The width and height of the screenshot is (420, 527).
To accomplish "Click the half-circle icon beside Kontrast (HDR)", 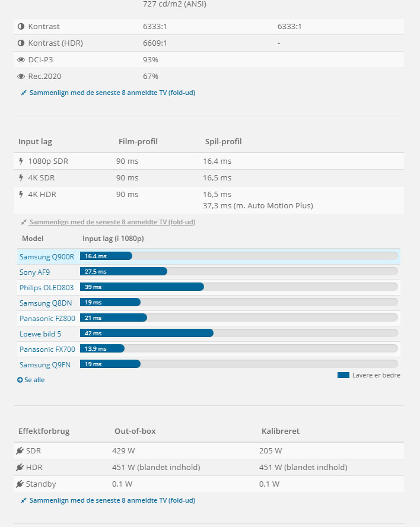I will (21, 43).
